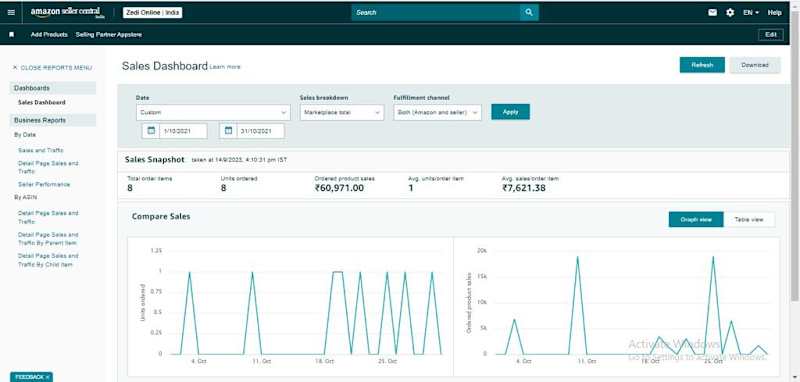Click the Edit button
Viewport: 800px width, 382px height.
point(770,35)
